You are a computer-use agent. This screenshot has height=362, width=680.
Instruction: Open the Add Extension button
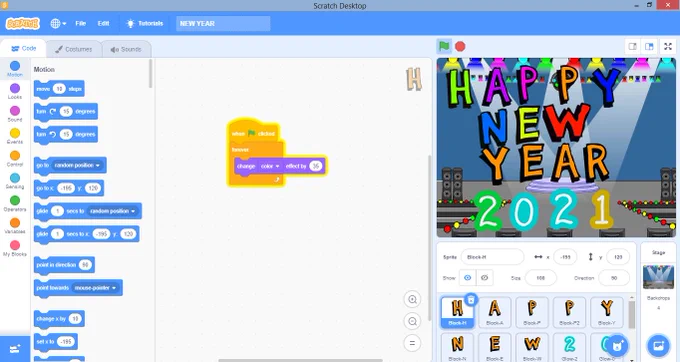point(15,349)
